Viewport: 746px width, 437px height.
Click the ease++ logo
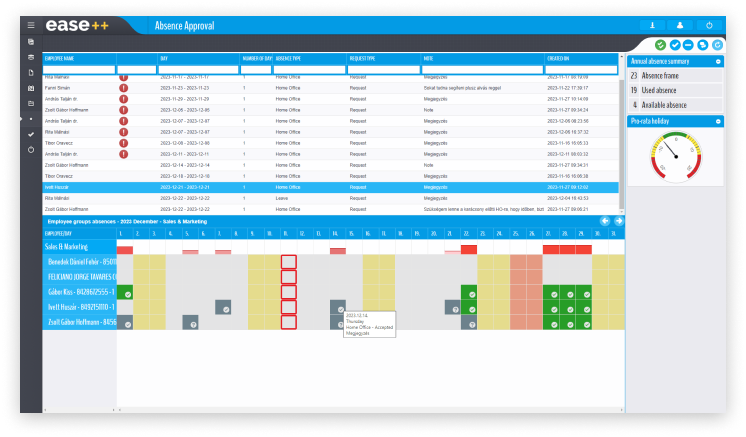77,25
